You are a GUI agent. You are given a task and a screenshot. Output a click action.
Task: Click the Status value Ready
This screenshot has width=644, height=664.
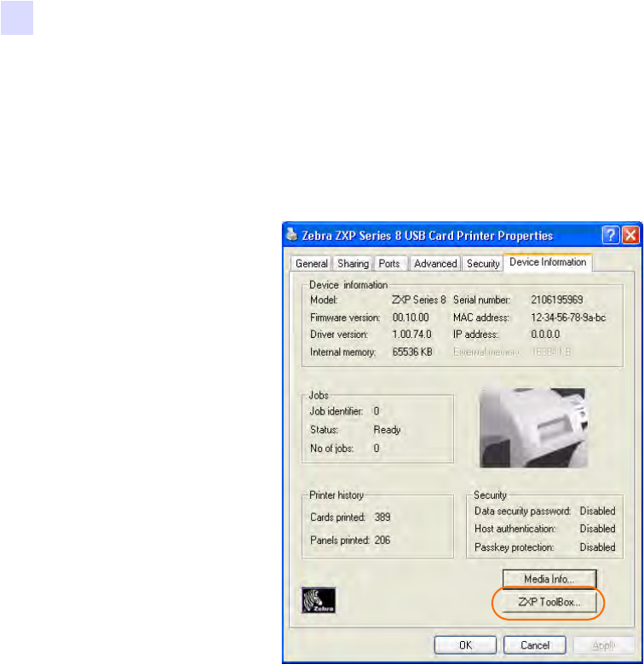[x=387, y=430]
